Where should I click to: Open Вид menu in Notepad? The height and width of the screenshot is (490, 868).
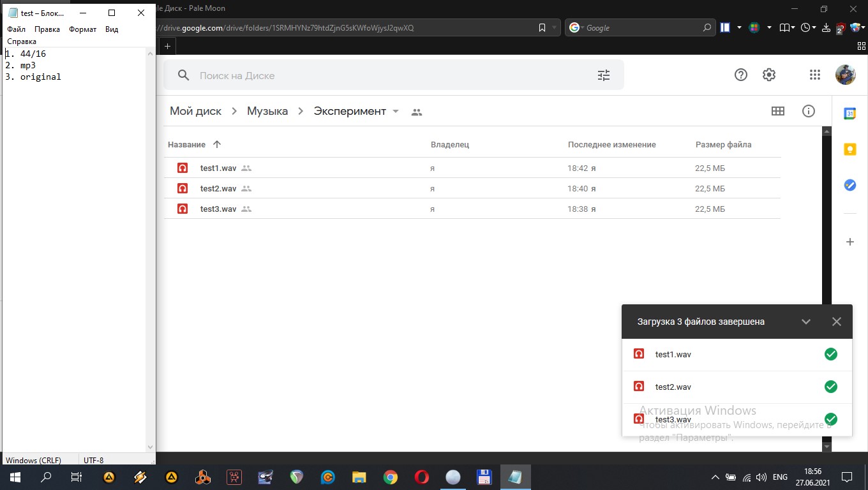click(112, 29)
